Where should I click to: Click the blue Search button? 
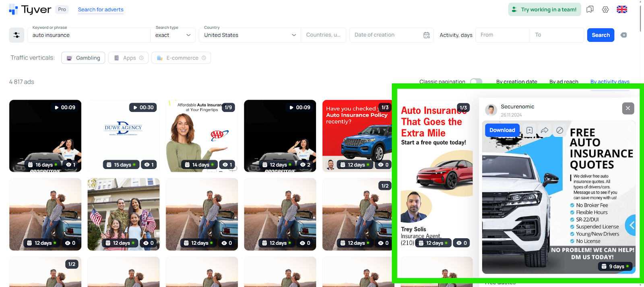coord(601,35)
